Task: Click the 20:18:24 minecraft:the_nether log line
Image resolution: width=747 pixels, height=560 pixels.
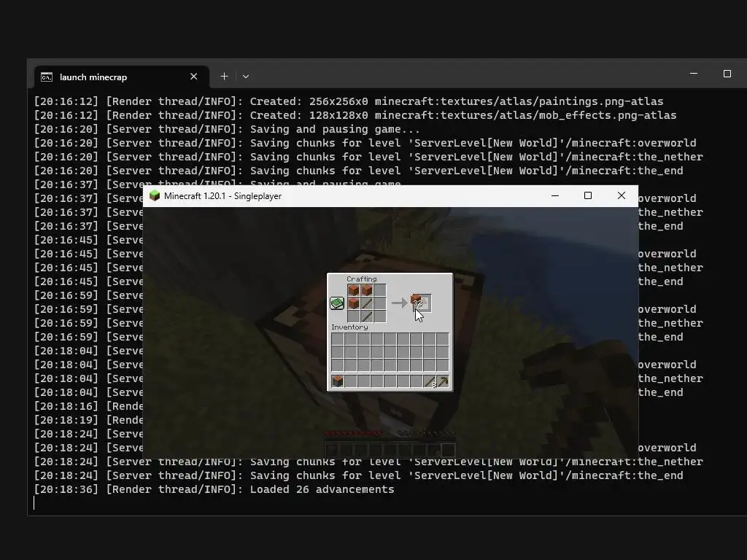Action: click(x=368, y=462)
